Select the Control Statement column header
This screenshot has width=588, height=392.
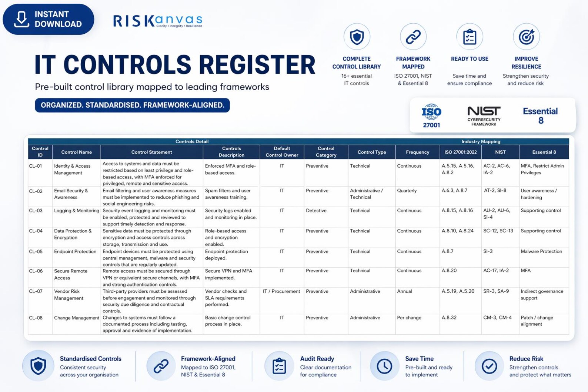click(152, 152)
